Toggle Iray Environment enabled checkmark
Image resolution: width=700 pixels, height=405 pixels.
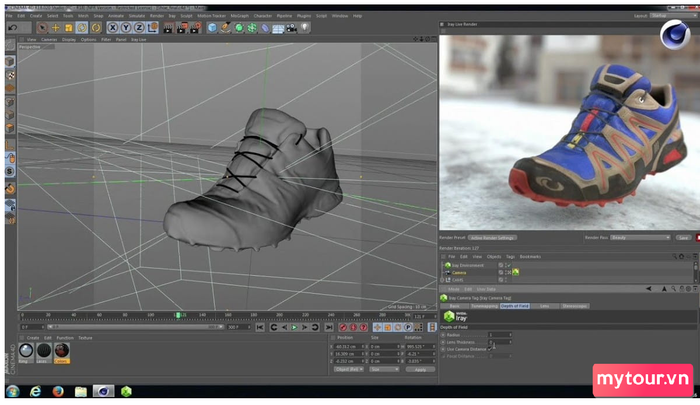(508, 265)
